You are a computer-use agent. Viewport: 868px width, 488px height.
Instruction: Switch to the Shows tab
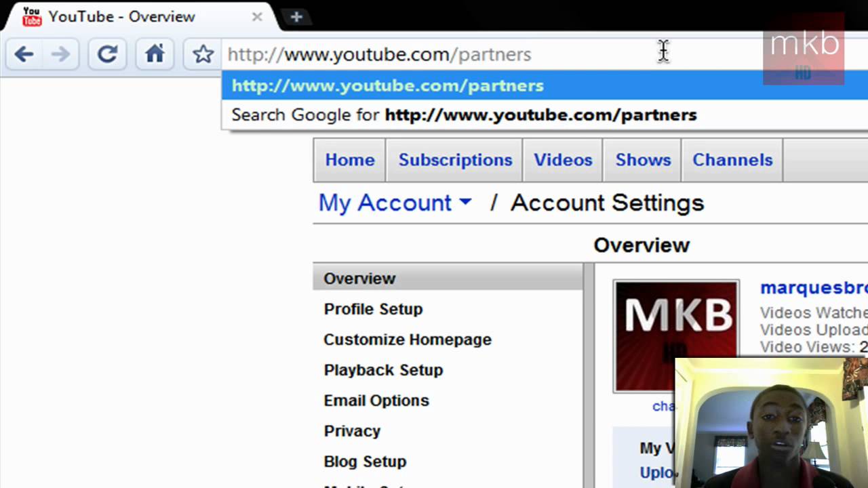coord(643,160)
